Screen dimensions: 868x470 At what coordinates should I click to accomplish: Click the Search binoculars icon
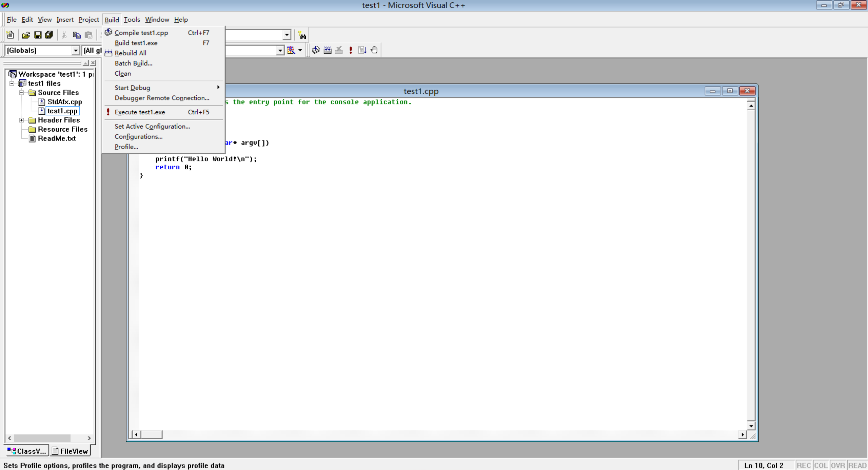tap(302, 35)
